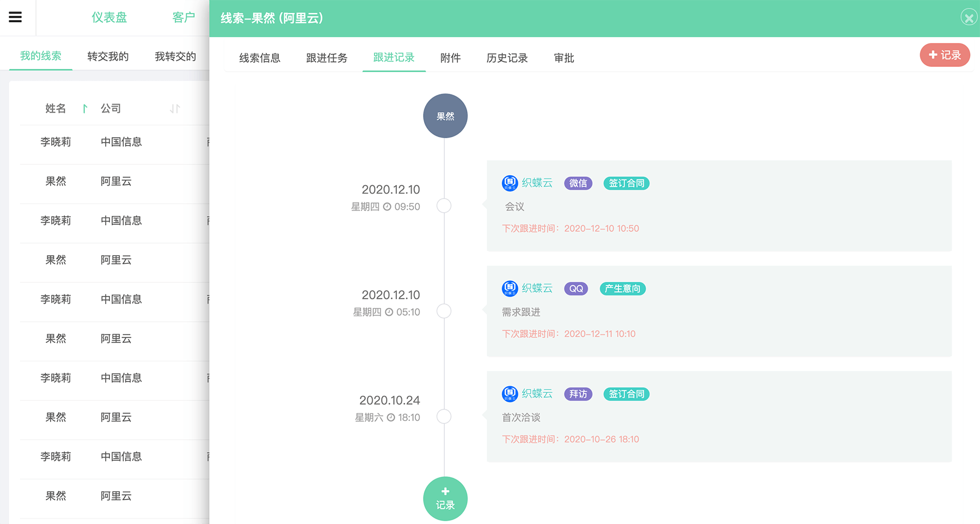The width and height of the screenshot is (980, 524).
Task: Click 织蝶云 name in the 首次洽谈 record
Action: (x=537, y=393)
